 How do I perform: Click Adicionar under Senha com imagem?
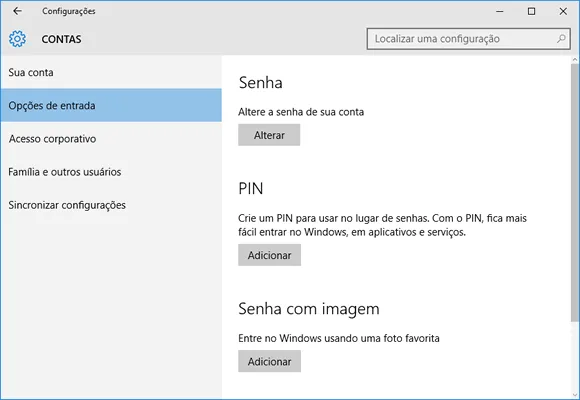coord(269,362)
